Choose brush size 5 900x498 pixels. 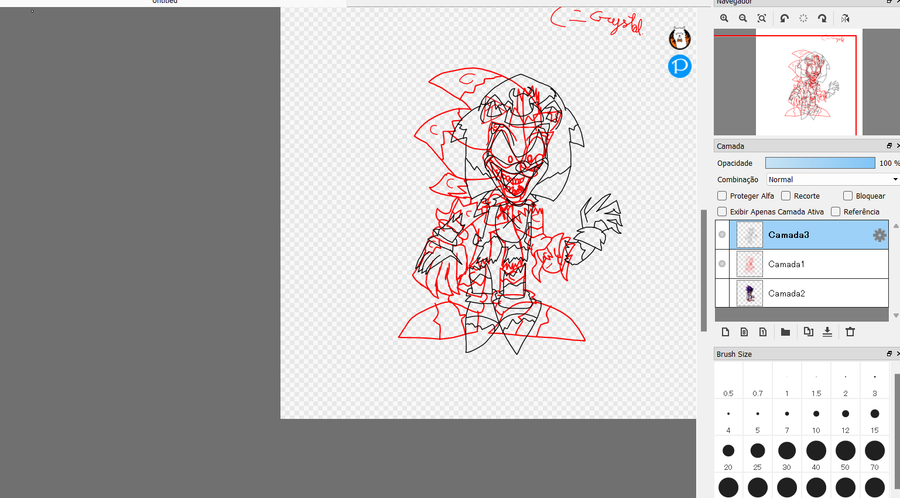[758, 418]
